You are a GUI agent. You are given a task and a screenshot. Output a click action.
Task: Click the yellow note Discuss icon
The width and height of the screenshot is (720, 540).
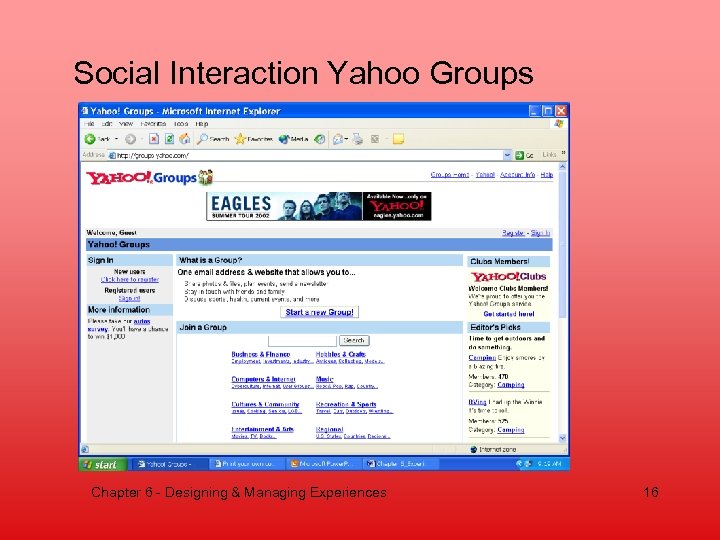398,139
